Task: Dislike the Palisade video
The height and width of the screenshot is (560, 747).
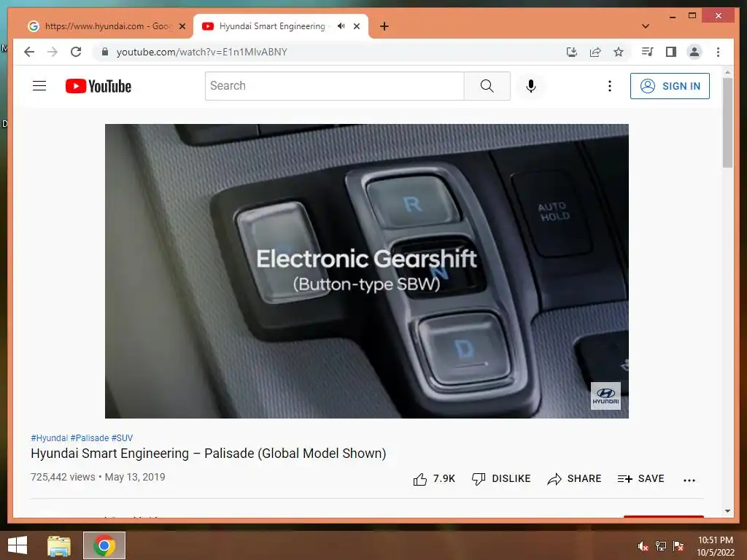Action: tap(500, 478)
